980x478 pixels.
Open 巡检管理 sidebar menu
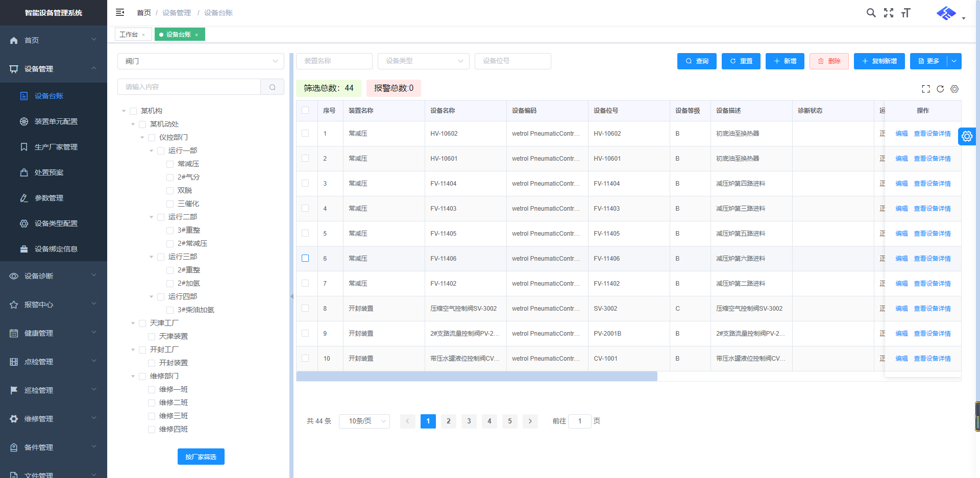54,390
